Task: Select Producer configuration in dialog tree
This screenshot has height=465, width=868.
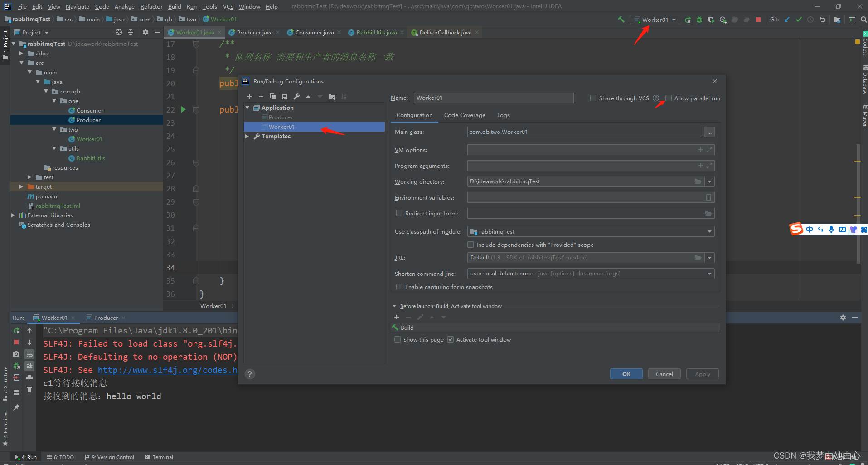Action: point(281,117)
